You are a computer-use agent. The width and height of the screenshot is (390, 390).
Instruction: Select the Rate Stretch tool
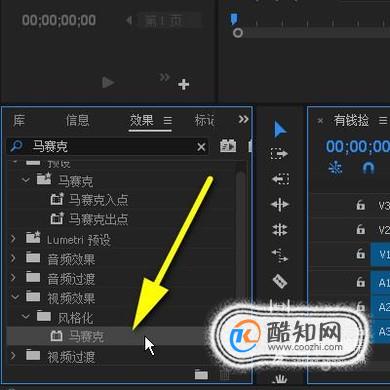tap(280, 230)
